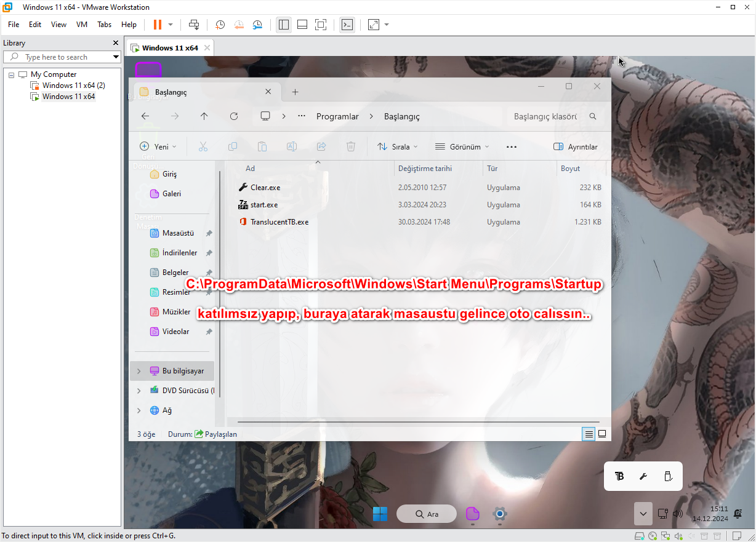This screenshot has height=542, width=756.
Task: Open the TranslucentTB tray icon
Action: point(620,476)
